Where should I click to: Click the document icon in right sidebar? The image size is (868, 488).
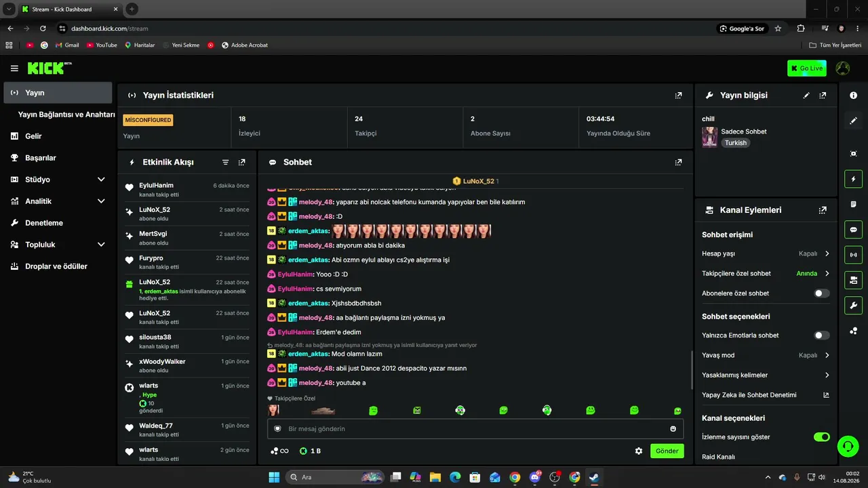853,204
